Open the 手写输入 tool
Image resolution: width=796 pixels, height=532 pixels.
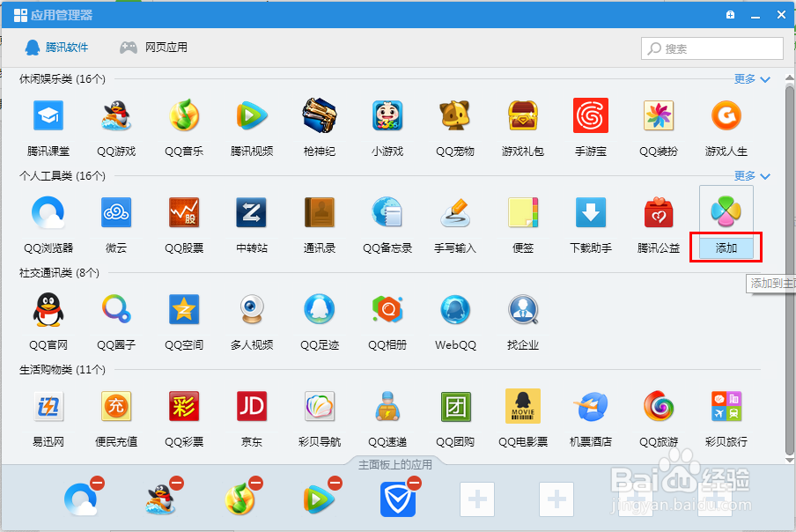coord(455,212)
